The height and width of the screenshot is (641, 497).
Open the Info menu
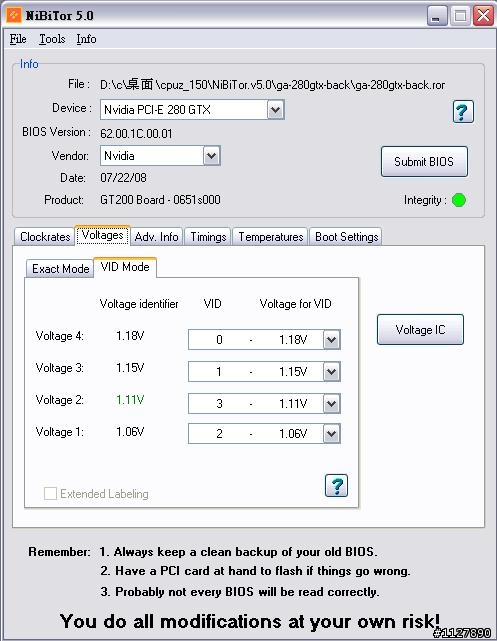86,39
